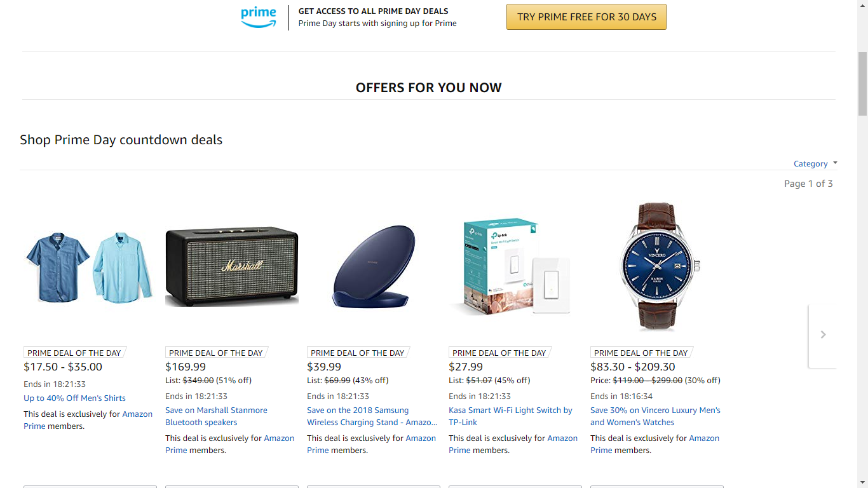This screenshot has width=868, height=488.
Task: Open the Category sort dropdown
Action: click(x=810, y=163)
